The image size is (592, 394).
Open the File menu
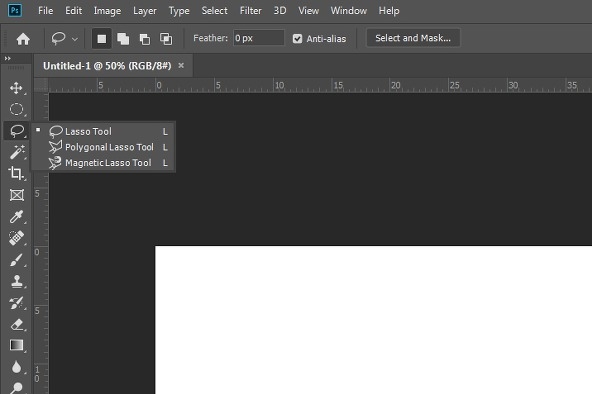(45, 11)
